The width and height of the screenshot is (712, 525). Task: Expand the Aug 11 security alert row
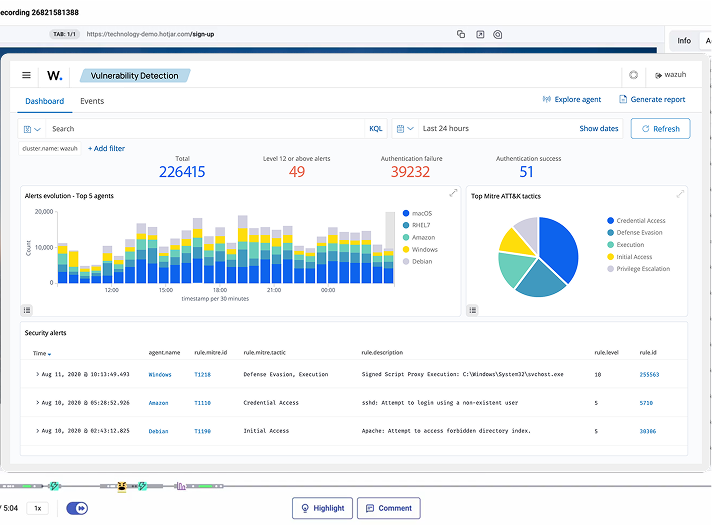pyautogui.click(x=37, y=375)
